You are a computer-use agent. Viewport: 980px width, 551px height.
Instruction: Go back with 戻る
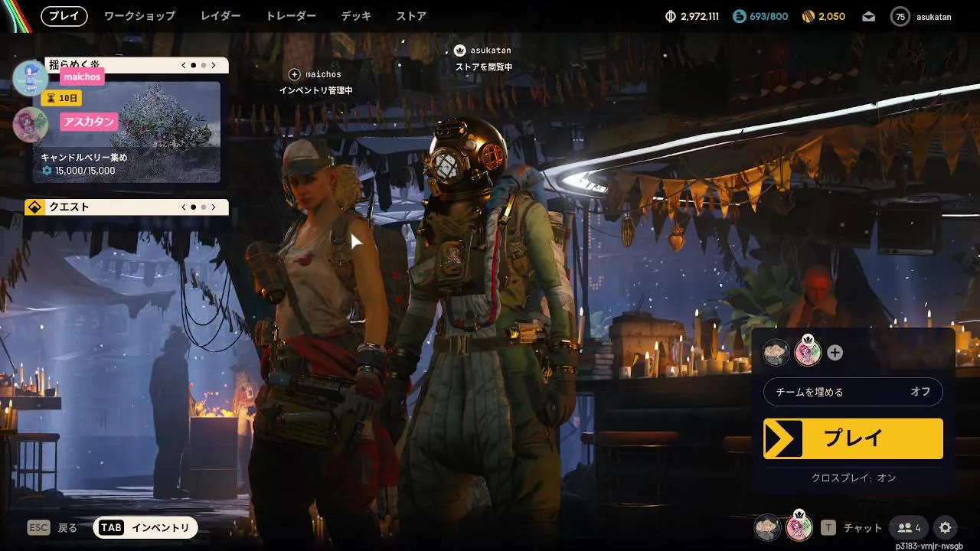coord(68,528)
